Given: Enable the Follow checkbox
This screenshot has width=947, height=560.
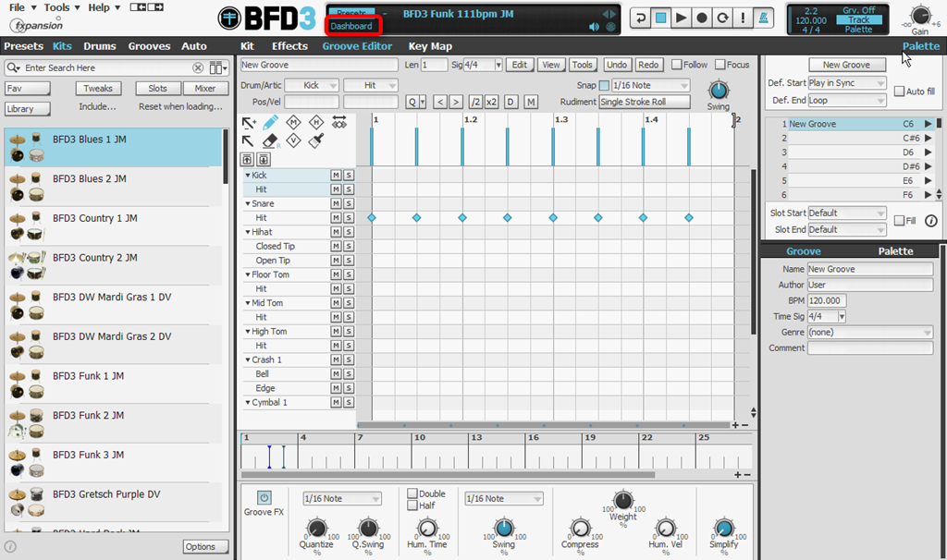Looking at the screenshot, I should (x=675, y=65).
